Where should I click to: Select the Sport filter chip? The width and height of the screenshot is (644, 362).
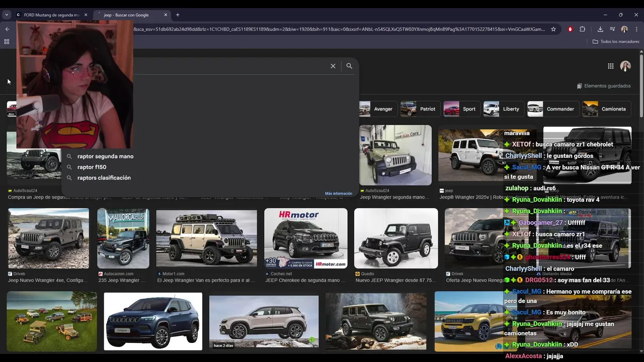(x=461, y=109)
